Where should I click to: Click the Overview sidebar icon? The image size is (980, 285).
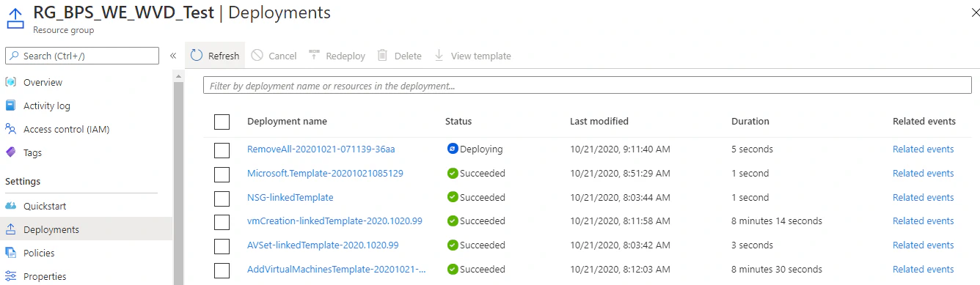[x=11, y=82]
